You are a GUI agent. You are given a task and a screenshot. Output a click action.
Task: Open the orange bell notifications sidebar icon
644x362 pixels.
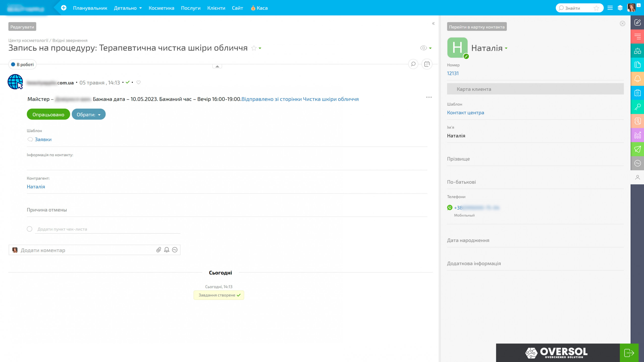pyautogui.click(x=637, y=79)
